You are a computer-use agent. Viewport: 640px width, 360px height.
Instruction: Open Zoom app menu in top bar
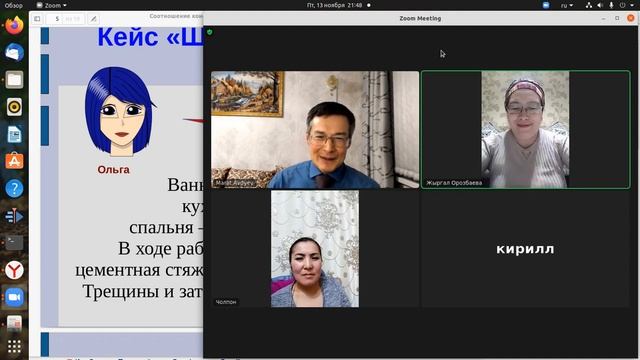(x=51, y=5)
